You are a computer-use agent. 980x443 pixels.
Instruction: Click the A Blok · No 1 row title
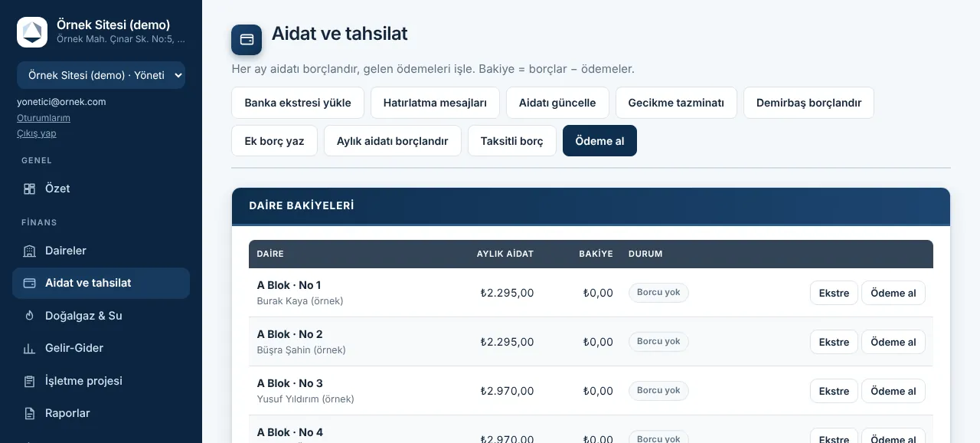click(289, 285)
